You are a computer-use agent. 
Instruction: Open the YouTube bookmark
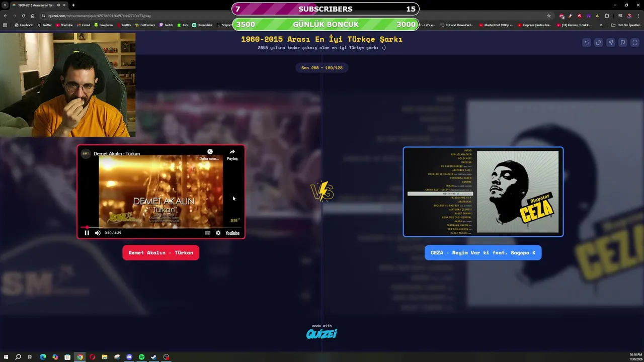tap(64, 25)
